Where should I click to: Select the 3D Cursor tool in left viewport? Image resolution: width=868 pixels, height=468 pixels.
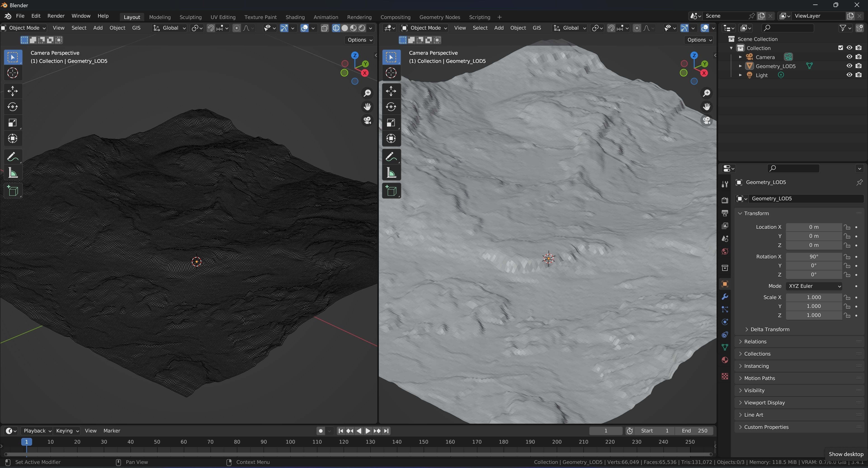12,73
